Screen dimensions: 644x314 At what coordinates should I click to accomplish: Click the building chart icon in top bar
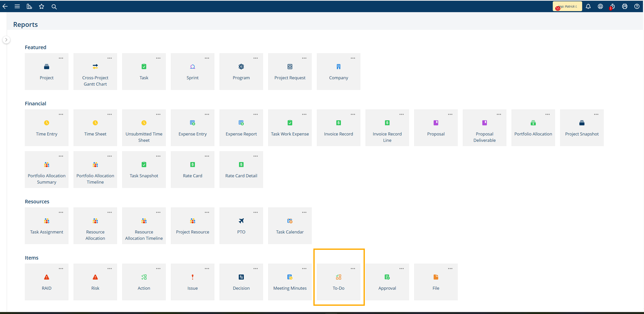coord(29,7)
